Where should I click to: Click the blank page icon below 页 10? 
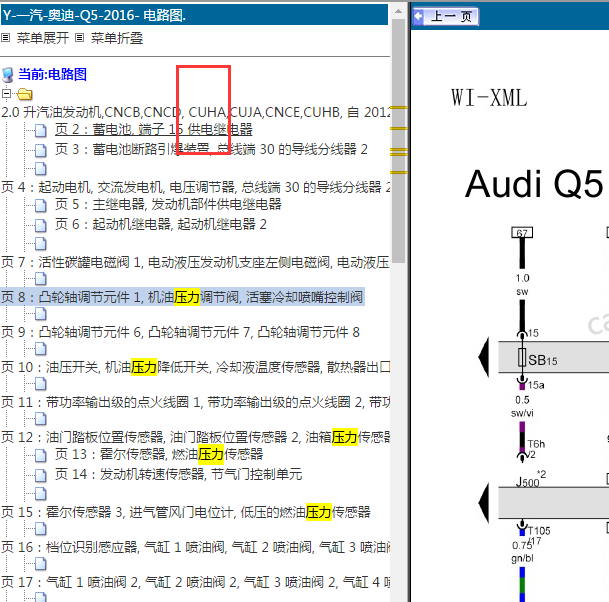click(x=41, y=384)
